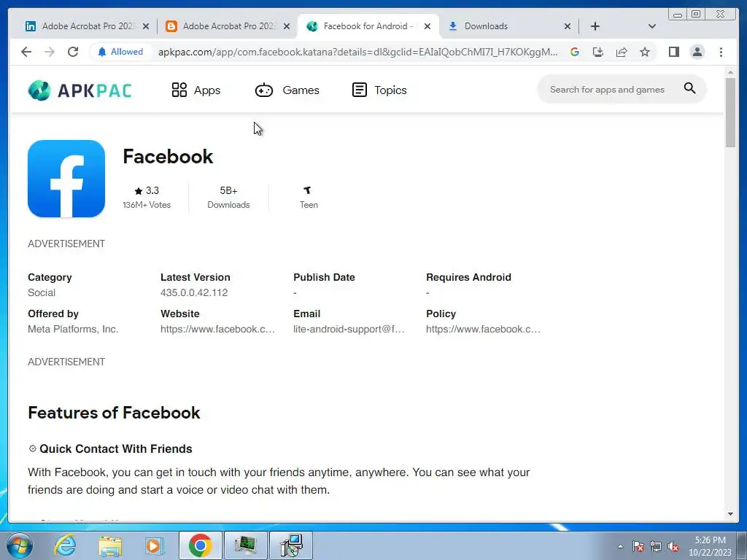Close the Facebook for Android tab
This screenshot has width=747, height=560.
(x=427, y=26)
